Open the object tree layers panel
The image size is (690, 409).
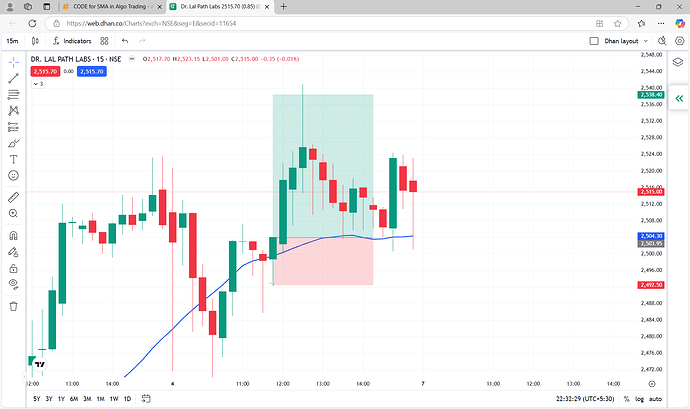(678, 62)
